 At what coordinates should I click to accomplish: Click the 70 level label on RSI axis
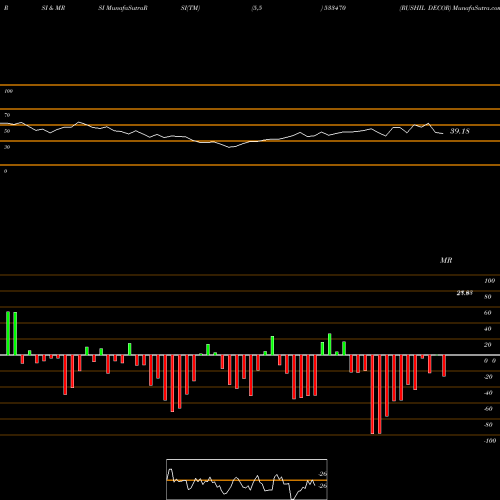tap(7, 115)
